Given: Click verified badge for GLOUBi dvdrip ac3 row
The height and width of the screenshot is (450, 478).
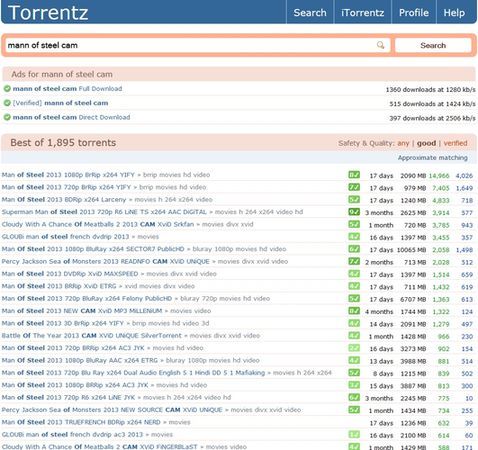Looking at the screenshot, I should [354, 434].
